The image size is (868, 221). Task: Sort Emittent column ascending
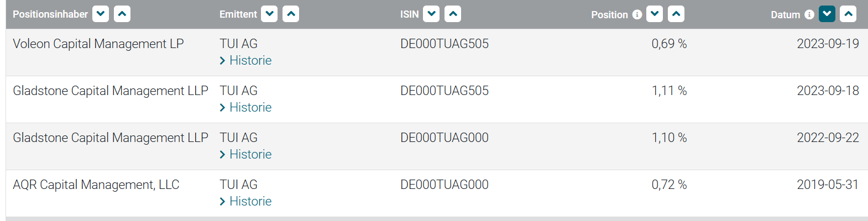291,14
